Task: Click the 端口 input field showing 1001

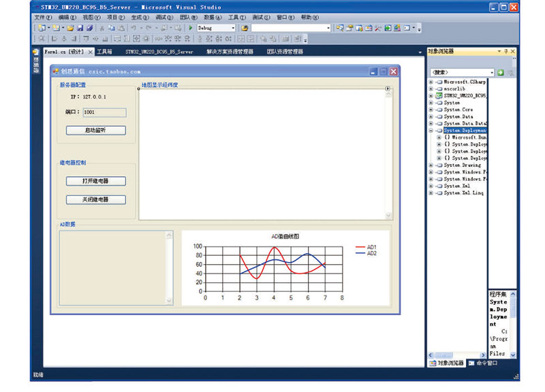Action: [105, 112]
